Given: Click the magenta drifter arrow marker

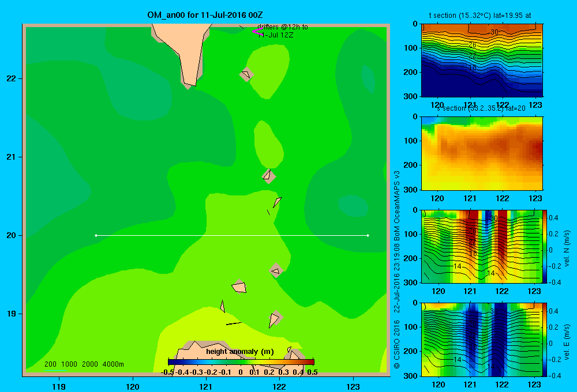Looking at the screenshot, I should [257, 32].
